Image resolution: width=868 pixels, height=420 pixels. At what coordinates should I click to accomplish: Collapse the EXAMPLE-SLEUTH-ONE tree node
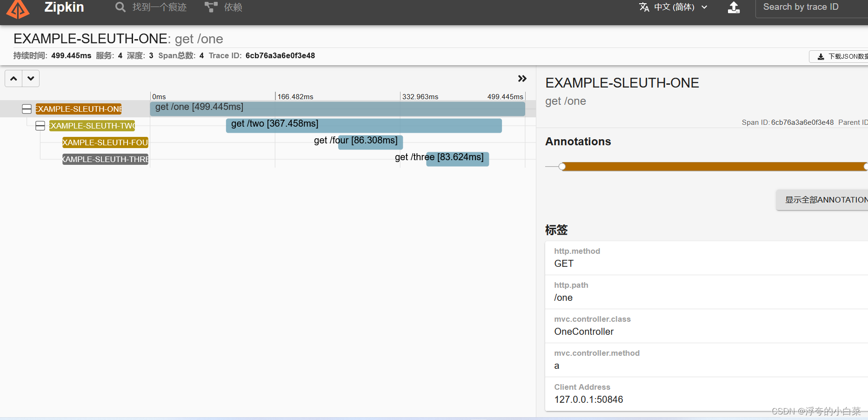[x=27, y=109]
